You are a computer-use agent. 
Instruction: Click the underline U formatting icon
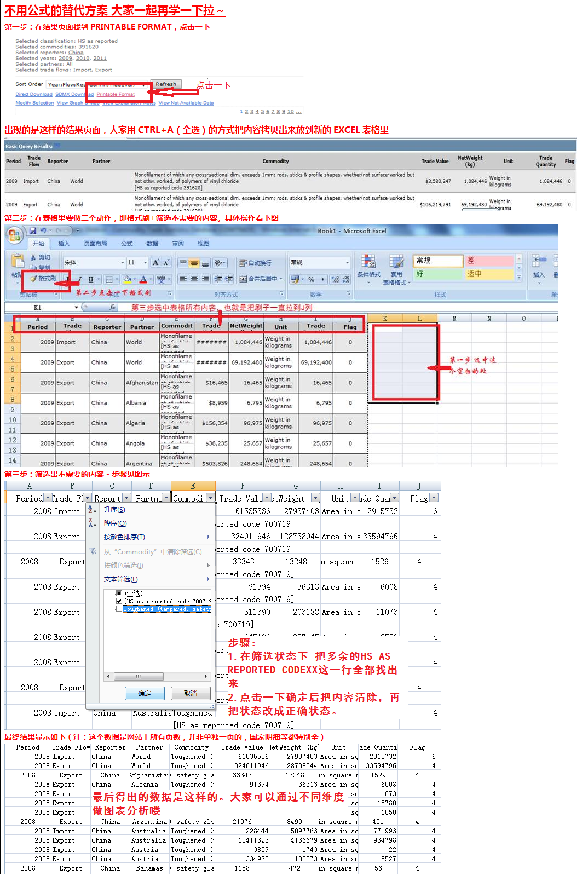tap(91, 280)
